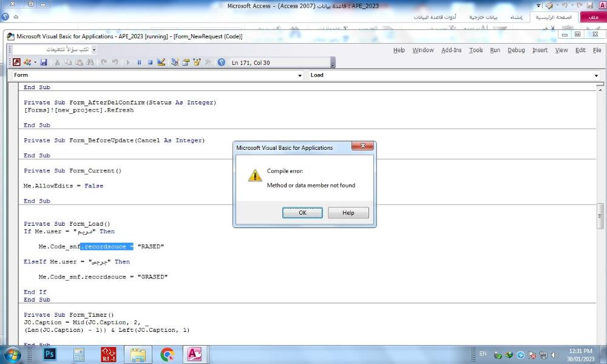
Task: Click the Cut scissors icon in the VBA toolbar
Action: click(x=57, y=62)
